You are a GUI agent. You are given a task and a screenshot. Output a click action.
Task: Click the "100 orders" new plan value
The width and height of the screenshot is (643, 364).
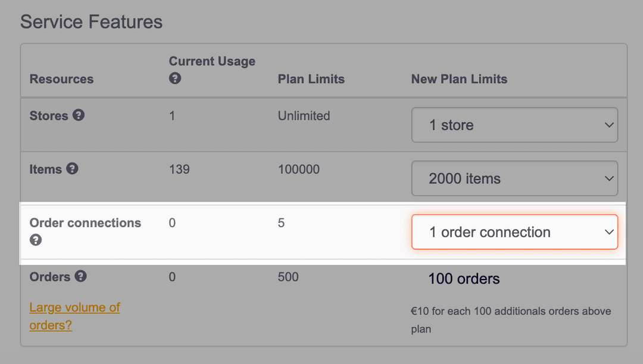[x=464, y=278]
